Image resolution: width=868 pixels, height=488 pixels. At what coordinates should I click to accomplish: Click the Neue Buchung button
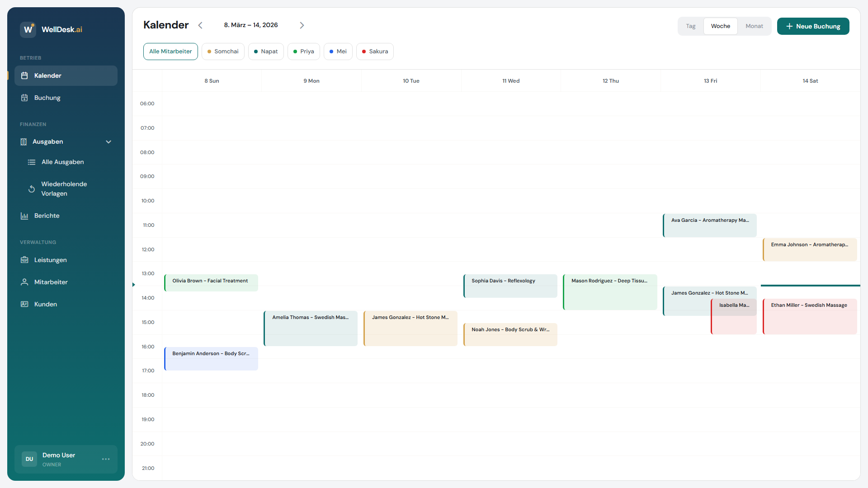point(813,26)
